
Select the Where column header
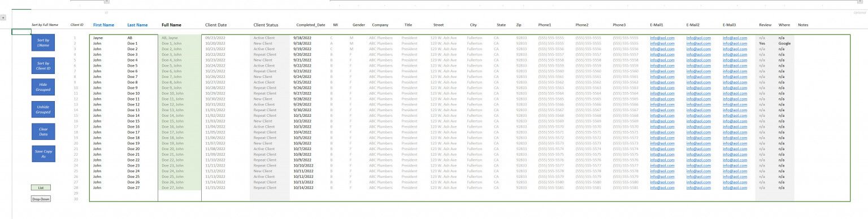[x=784, y=25]
